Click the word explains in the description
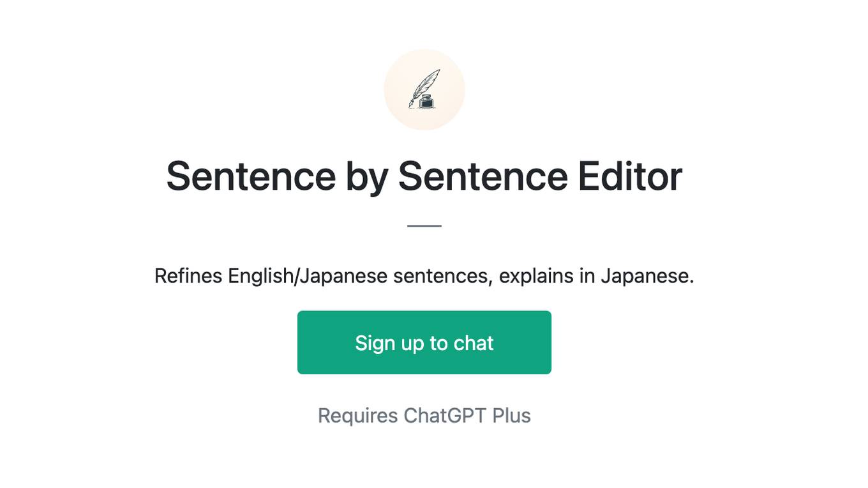 [536, 277]
